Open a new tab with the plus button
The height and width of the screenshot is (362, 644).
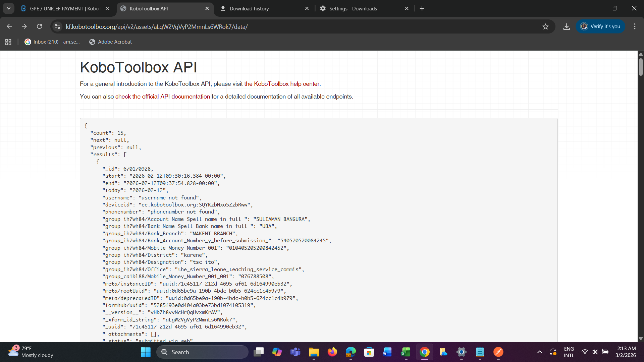click(422, 8)
